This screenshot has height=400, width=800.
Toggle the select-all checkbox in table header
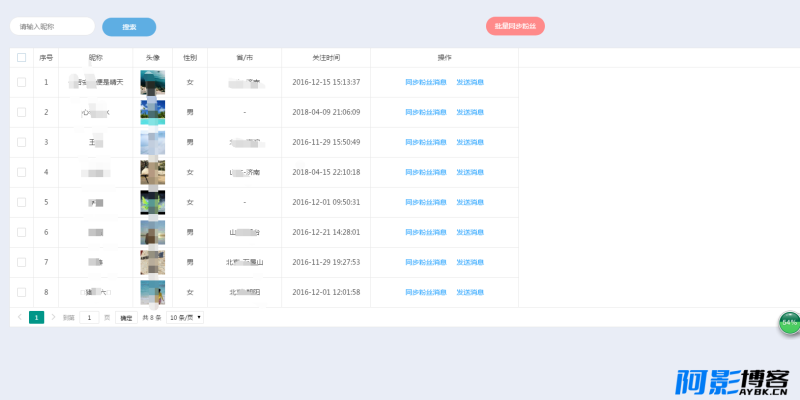21,58
